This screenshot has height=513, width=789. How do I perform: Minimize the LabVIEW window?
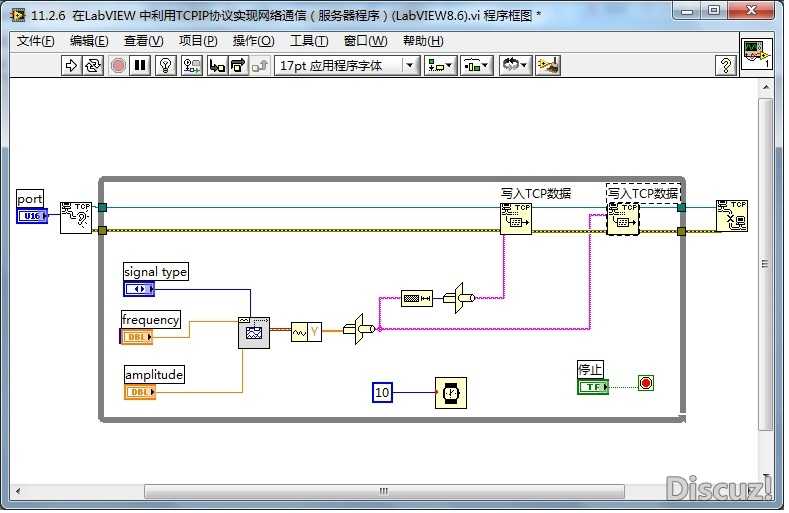688,11
